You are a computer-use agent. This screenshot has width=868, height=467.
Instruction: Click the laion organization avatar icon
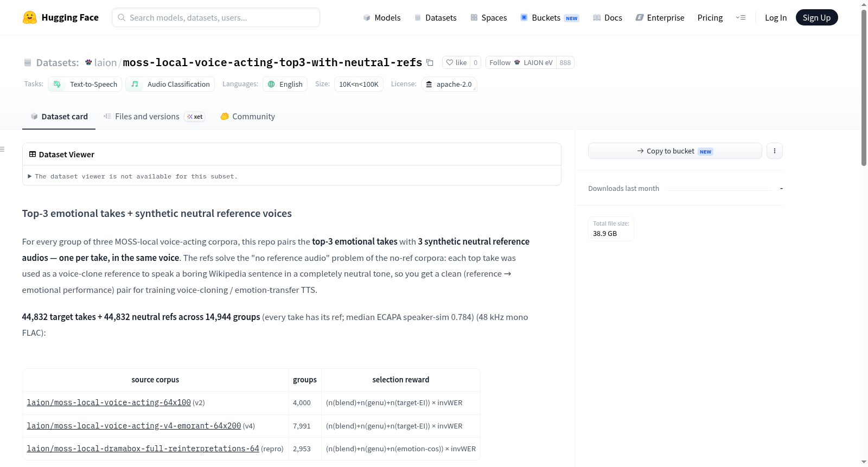(88, 62)
